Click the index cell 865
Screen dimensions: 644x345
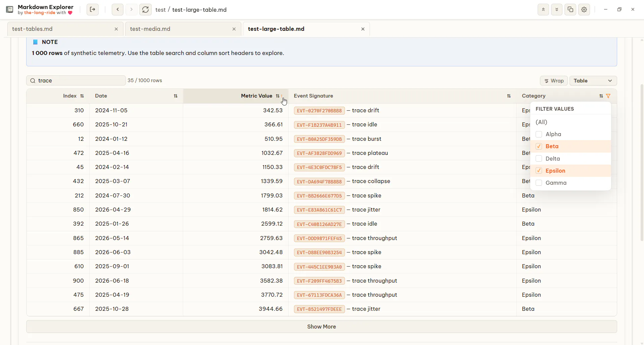point(78,238)
